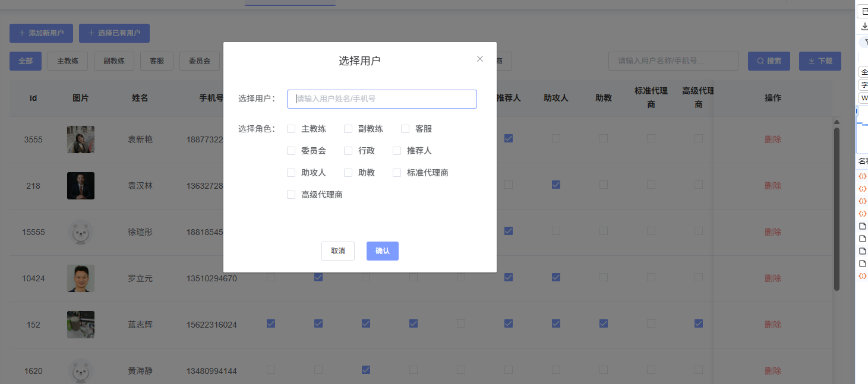The image size is (868, 384).
Task: Switch to the 全部 filter tab
Action: click(x=25, y=61)
